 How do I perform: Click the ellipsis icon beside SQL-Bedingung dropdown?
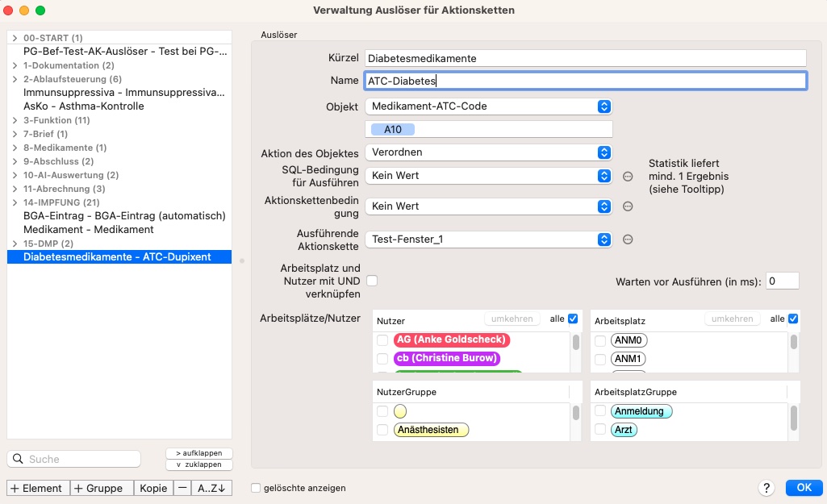tap(628, 177)
